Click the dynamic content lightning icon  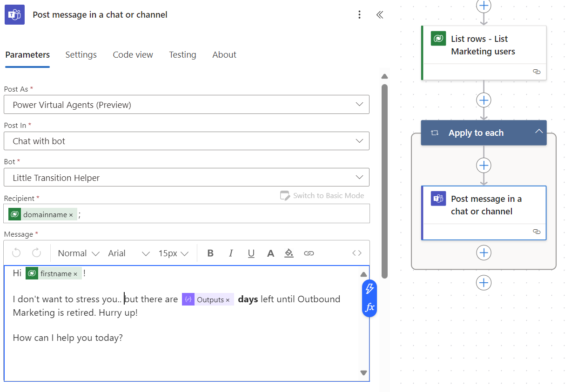coord(369,289)
